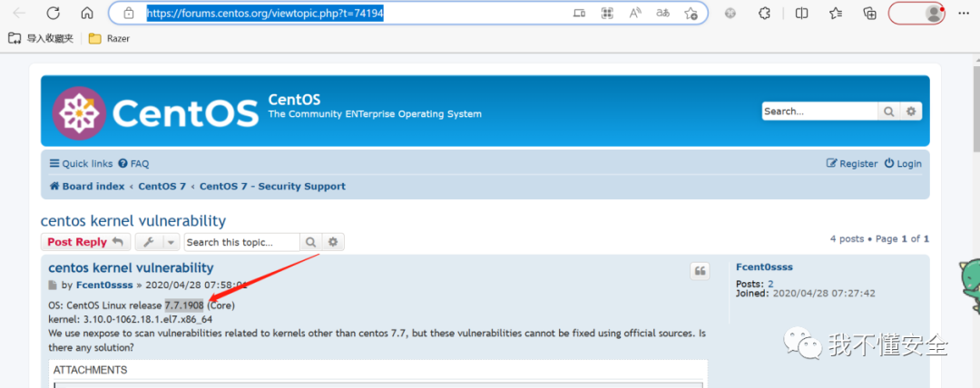View site info lock icon
Screen dimensions: 980x388
pos(129,13)
